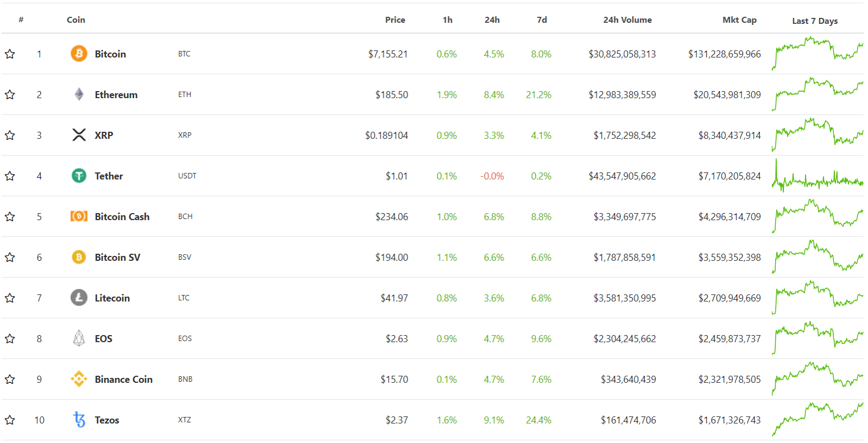Sort table by 24h change header
The width and height of the screenshot is (868, 443).
click(492, 20)
